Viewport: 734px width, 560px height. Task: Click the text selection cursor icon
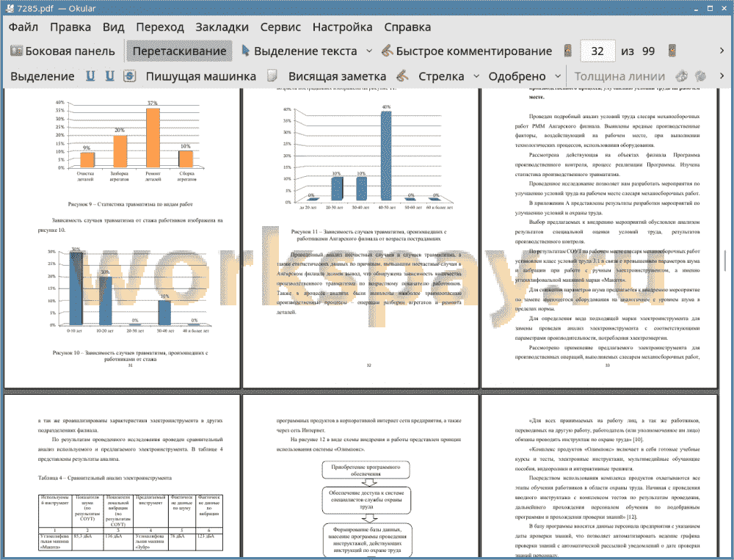245,51
